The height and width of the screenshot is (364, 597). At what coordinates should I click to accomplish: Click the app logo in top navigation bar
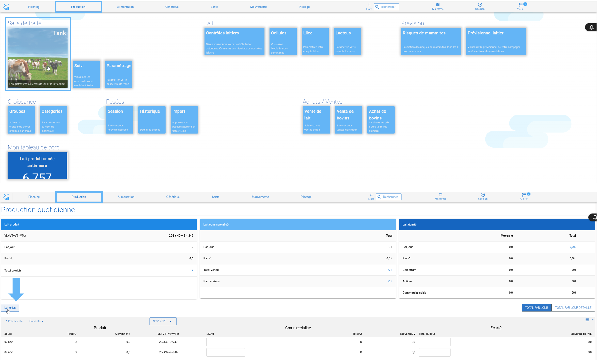click(x=6, y=7)
